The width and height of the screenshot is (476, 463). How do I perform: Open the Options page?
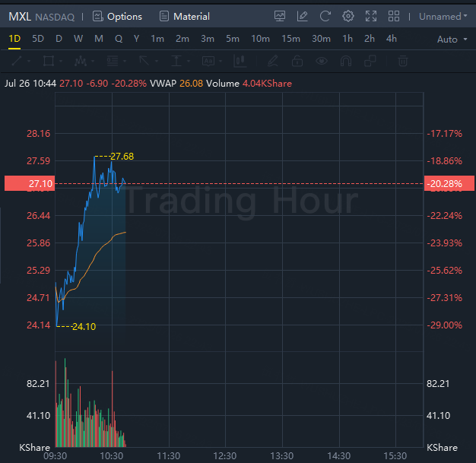[117, 16]
